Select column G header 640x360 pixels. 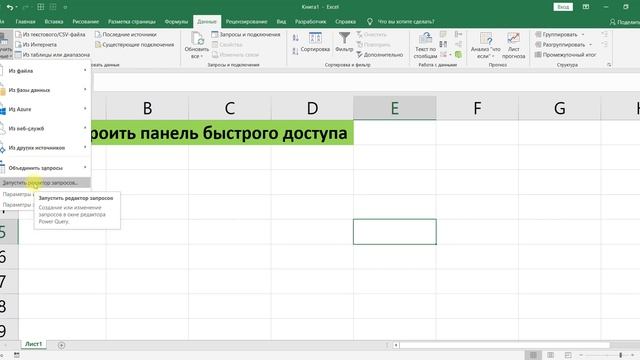pos(560,108)
